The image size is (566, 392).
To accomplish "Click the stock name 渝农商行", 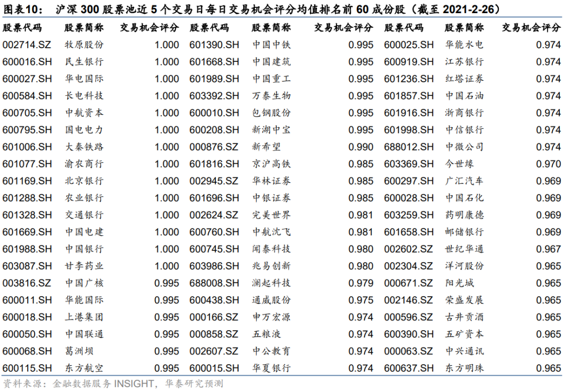I will (x=84, y=164).
